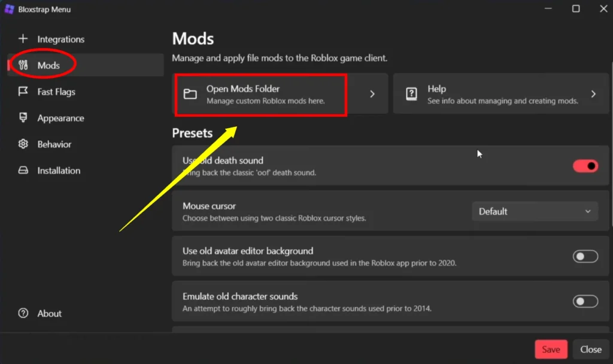Viewport: 613px width, 364px height.
Task: Enable the old avatar editor background toggle
Action: 585,256
